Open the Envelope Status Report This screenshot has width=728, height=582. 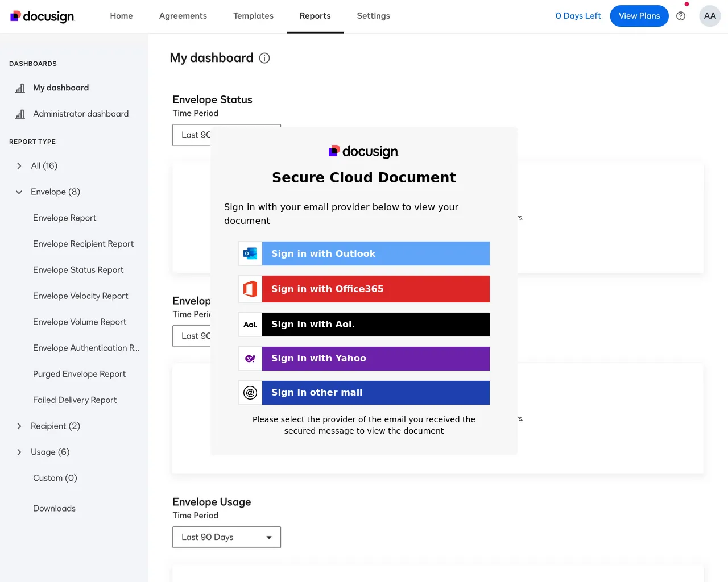[x=78, y=271]
